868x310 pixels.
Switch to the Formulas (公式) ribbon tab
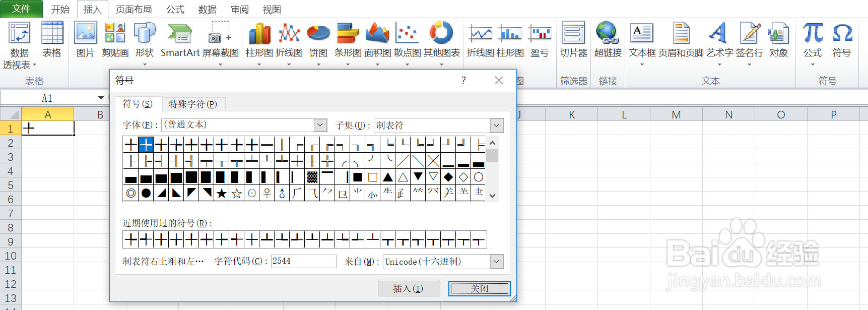(175, 9)
